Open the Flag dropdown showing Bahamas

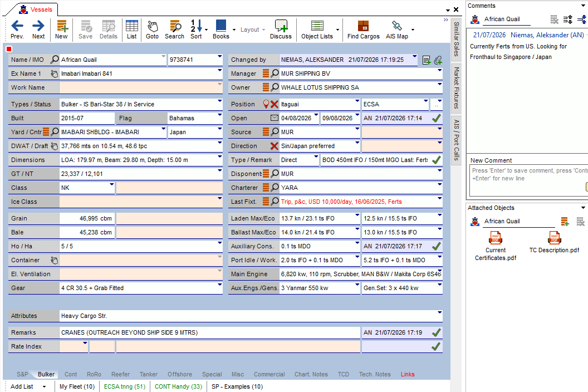pyautogui.click(x=220, y=115)
